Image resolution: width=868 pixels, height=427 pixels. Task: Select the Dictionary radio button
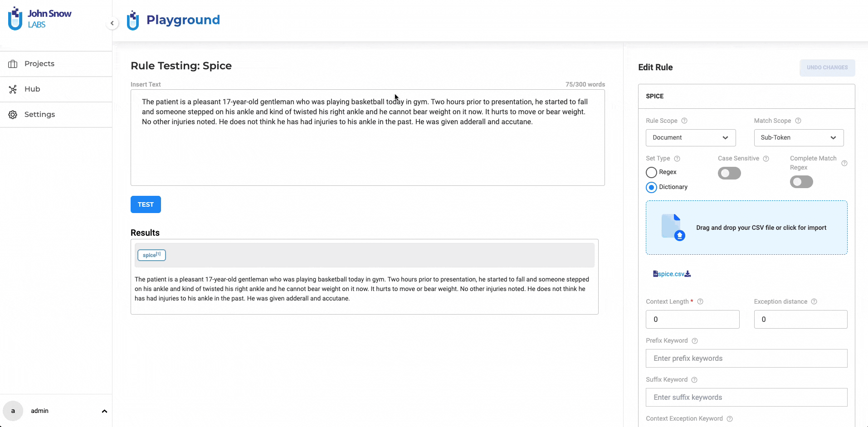pos(651,187)
